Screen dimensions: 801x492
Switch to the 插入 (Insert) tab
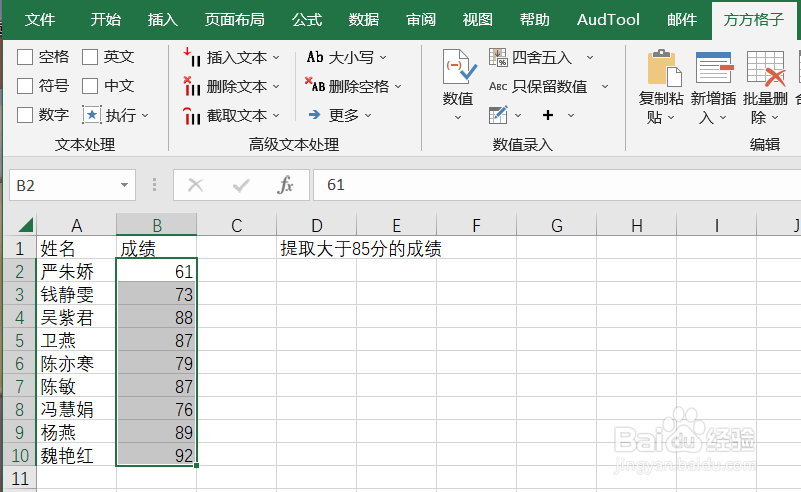click(163, 20)
